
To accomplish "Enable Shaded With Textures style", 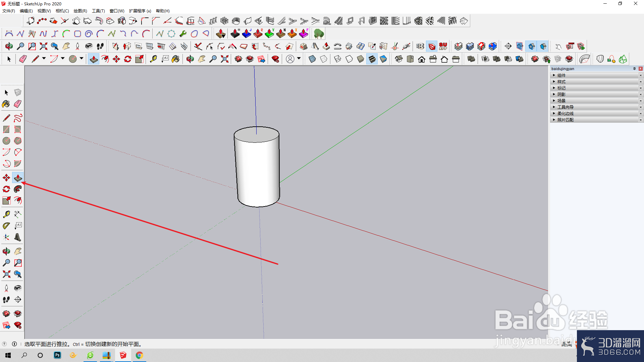I will [372, 59].
